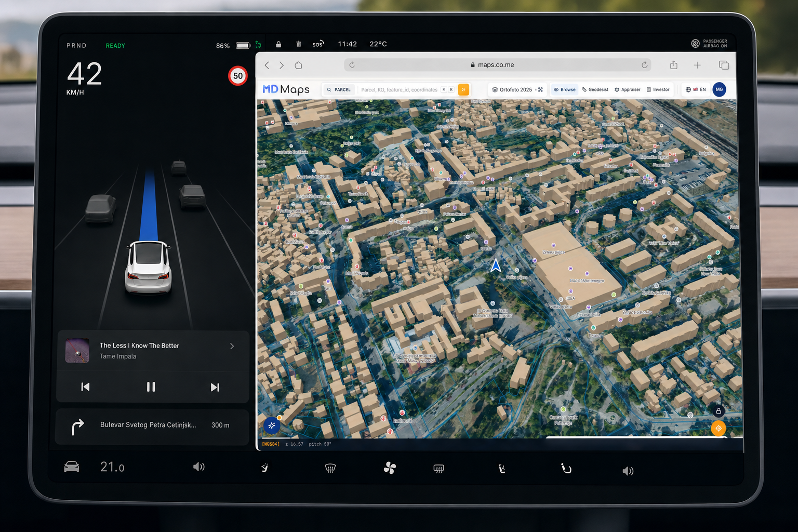Toggle the map lock button
This screenshot has width=798, height=532.
coord(719,411)
